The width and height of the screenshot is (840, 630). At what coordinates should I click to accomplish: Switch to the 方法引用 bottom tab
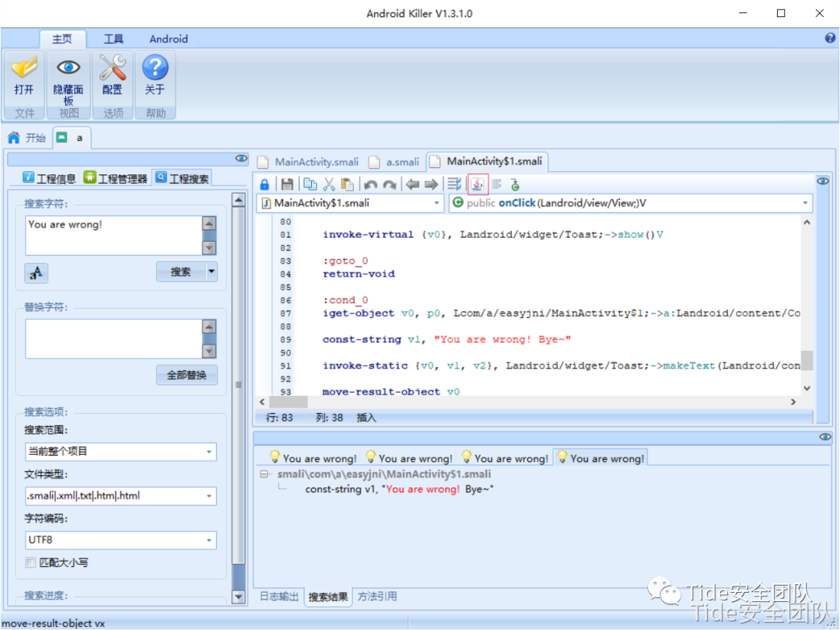[377, 597]
